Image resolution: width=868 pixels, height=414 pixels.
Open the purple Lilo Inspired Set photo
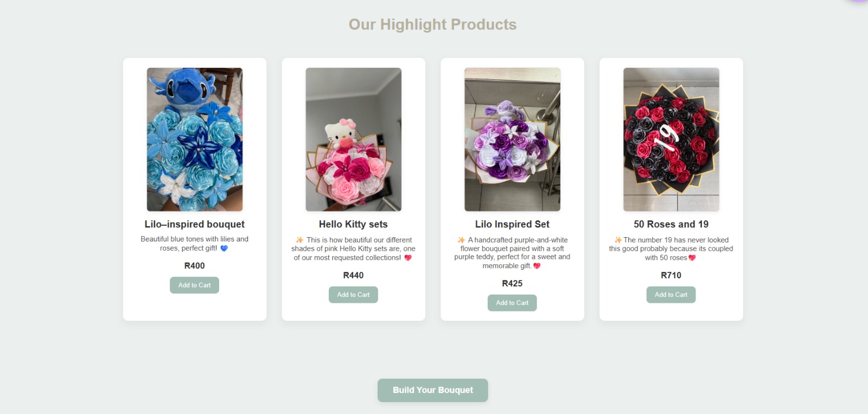512,139
